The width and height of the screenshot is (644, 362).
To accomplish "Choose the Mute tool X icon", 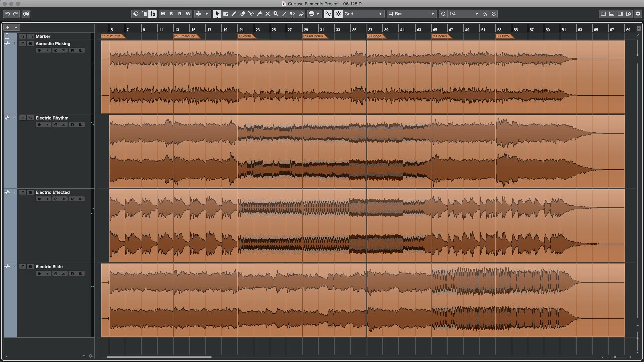I will [x=268, y=14].
